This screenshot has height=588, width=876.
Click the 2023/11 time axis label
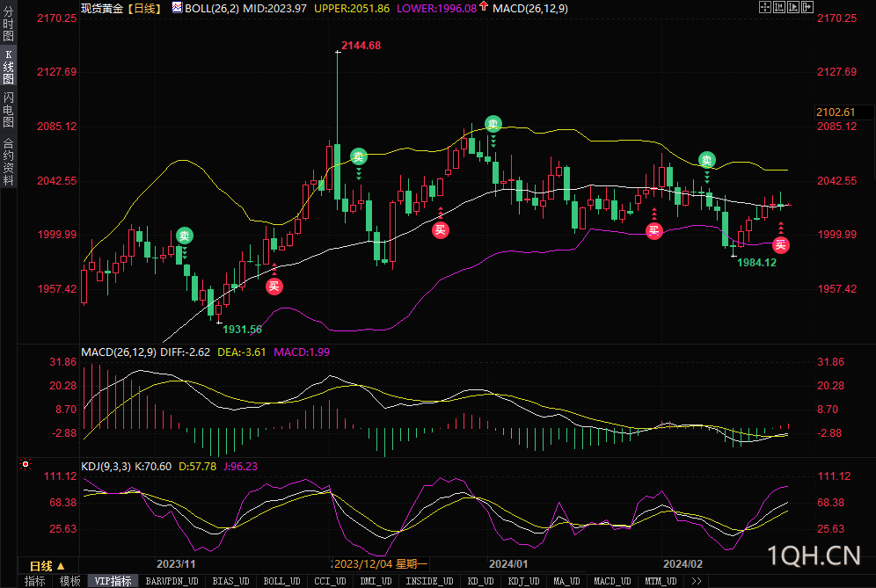click(176, 564)
